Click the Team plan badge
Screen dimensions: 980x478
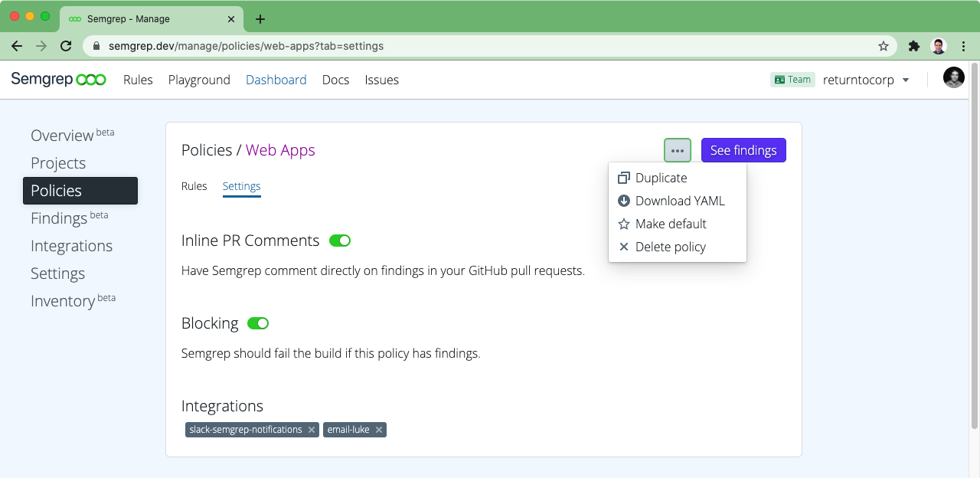tap(792, 80)
